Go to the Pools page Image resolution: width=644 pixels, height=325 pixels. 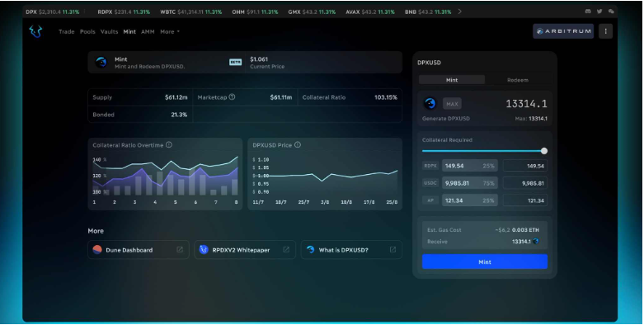click(87, 31)
